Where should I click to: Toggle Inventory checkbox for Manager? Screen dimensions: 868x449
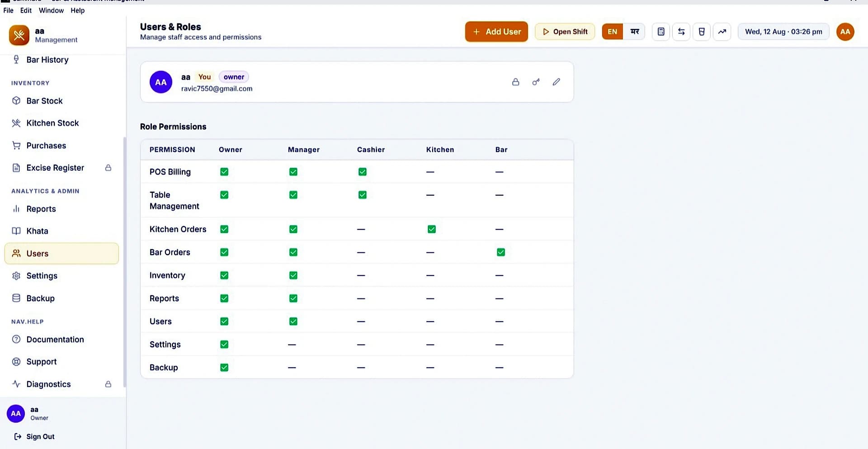pyautogui.click(x=293, y=275)
